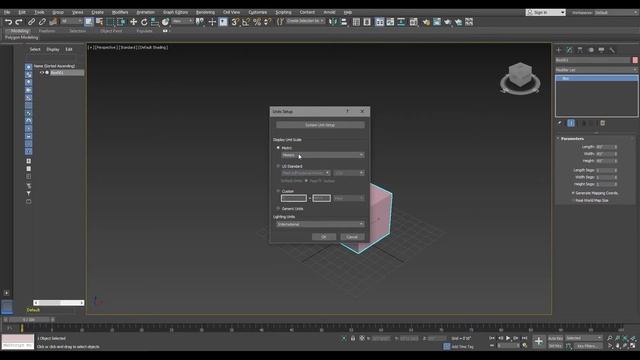640x360 pixels.
Task: Click the object color swatch beside Box001 name
Action: pos(635,60)
